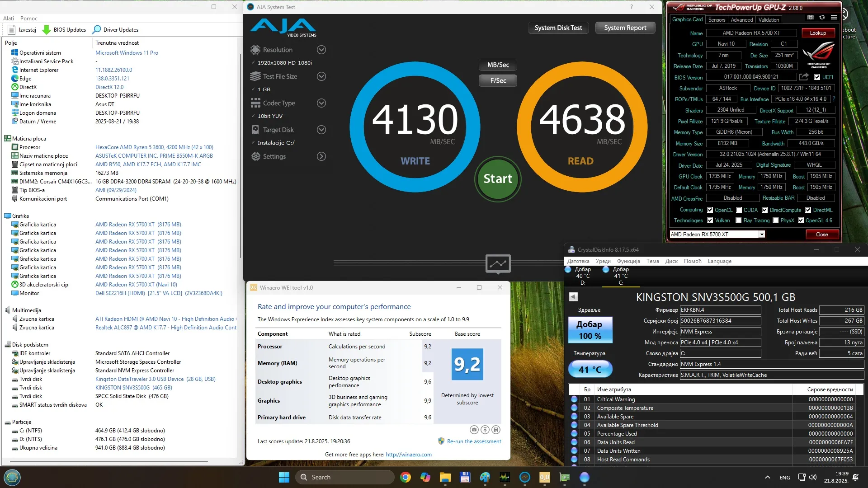Toggle the Ray Tracing checkbox
Image resolution: width=868 pixels, height=488 pixels.
tap(738, 221)
